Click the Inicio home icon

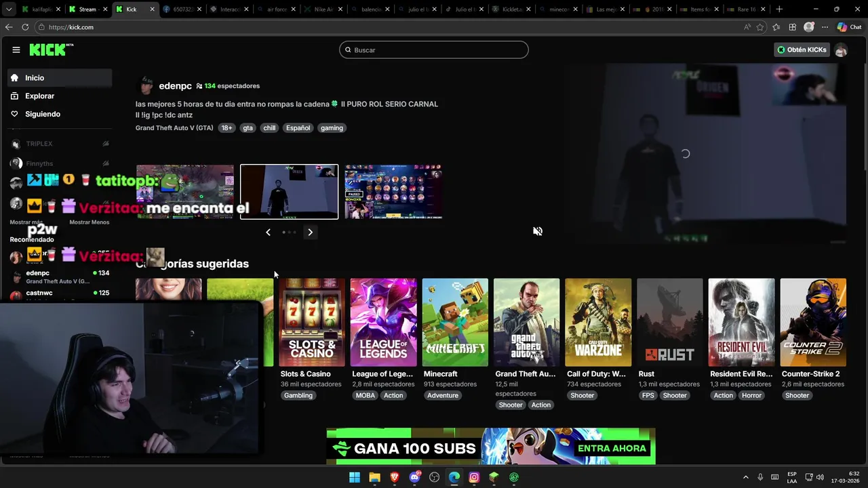pos(14,78)
